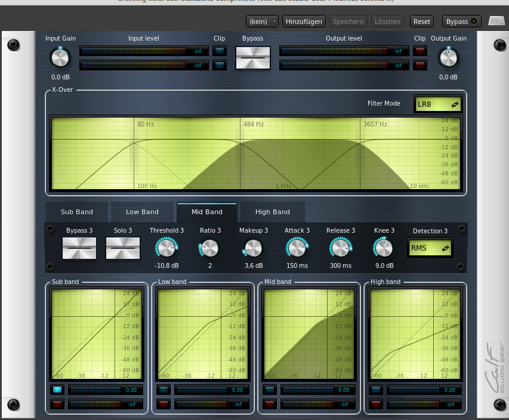Open the Detection 3 RMS selector
The width and height of the screenshot is (509, 420).
click(x=430, y=248)
